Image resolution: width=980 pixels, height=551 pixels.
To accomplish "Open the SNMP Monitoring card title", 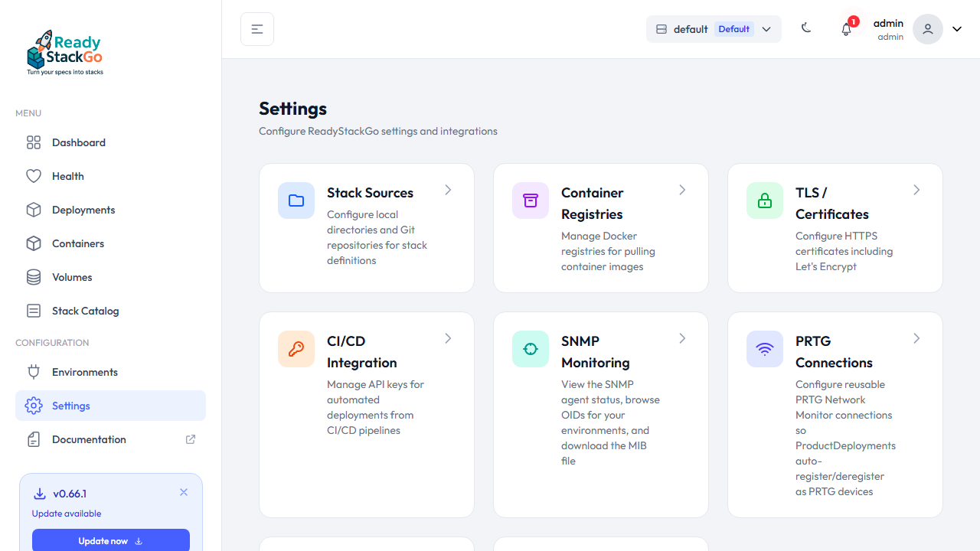I will [596, 352].
